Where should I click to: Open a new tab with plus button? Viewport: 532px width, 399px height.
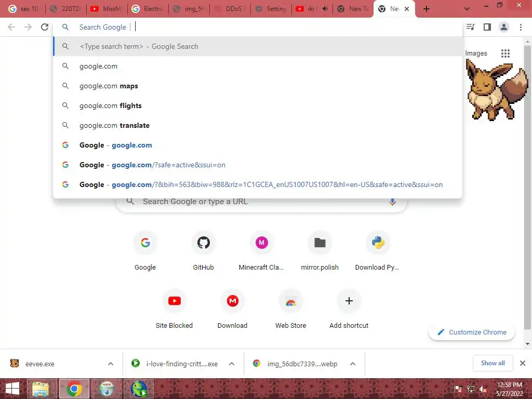click(427, 9)
